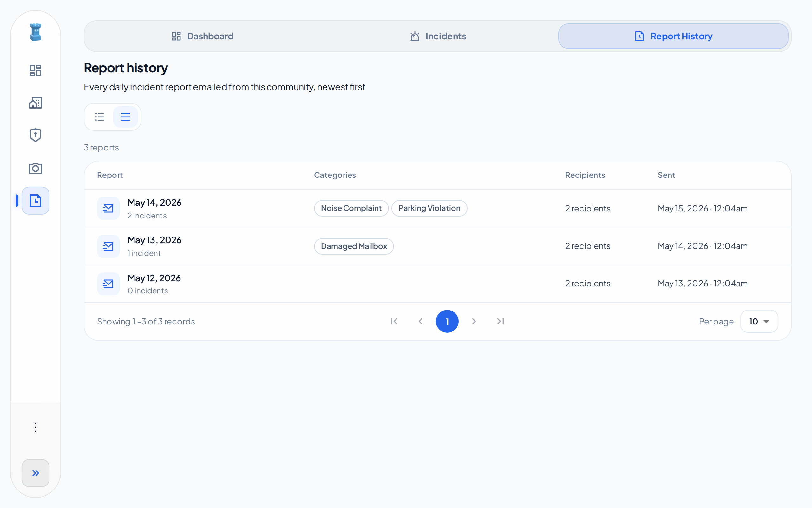Click the mail icon for May 13, 2026 report

click(108, 246)
